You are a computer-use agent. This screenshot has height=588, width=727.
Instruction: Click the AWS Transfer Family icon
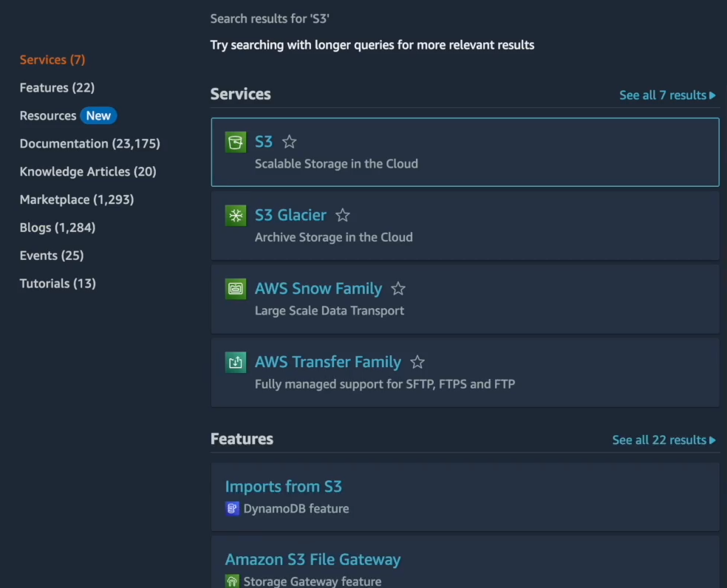click(235, 362)
